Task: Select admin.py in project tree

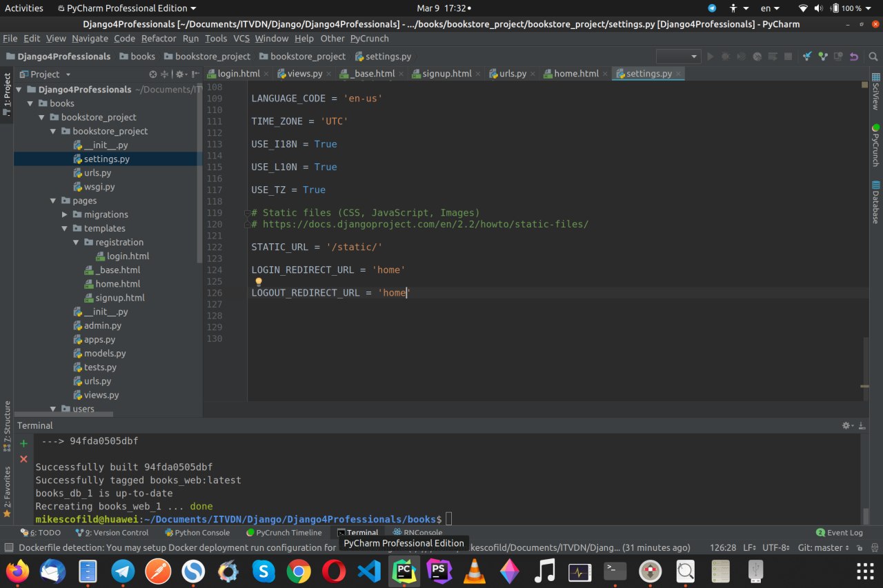Action: pos(102,325)
